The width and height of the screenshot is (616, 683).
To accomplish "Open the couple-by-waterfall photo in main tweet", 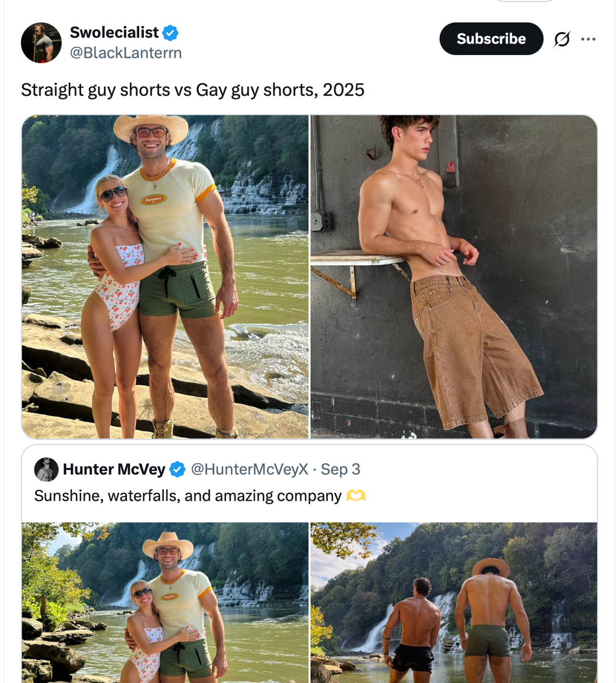I will pyautogui.click(x=165, y=277).
